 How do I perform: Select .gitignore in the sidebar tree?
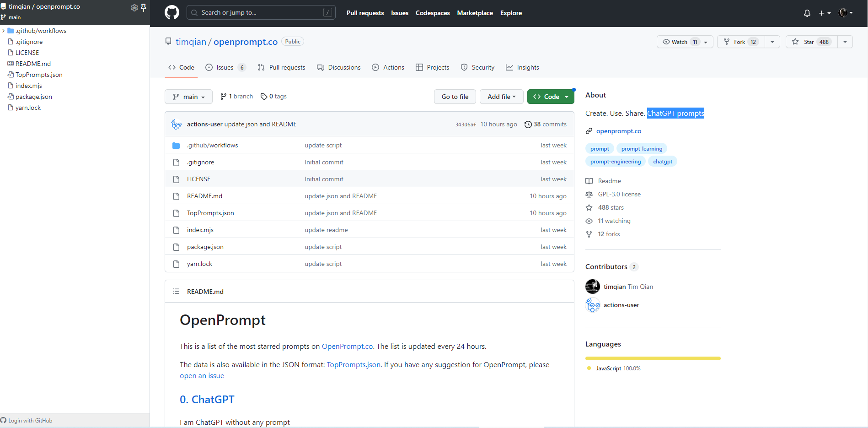(x=29, y=42)
